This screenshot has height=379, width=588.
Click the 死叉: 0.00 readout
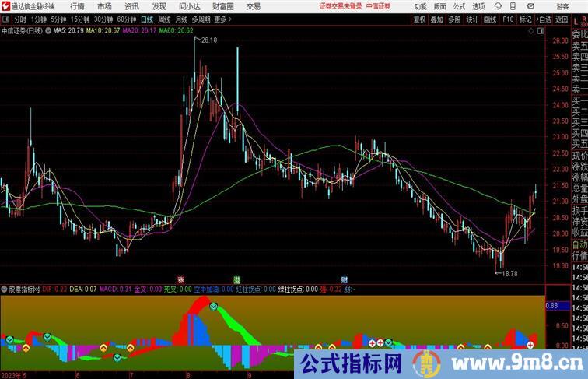point(178,290)
